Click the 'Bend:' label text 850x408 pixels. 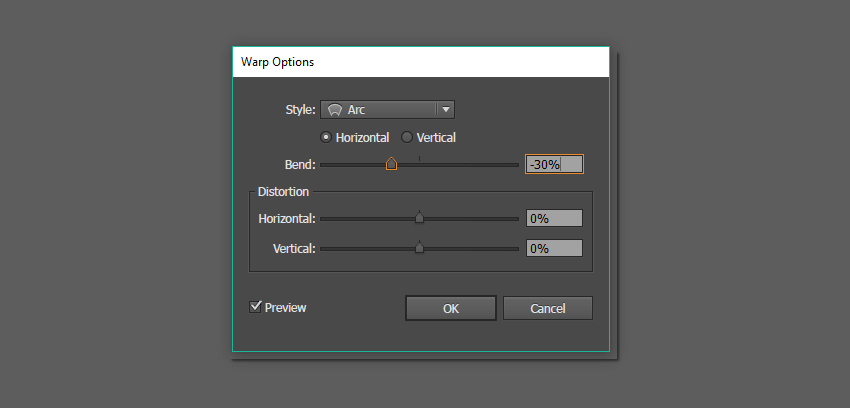pos(300,164)
